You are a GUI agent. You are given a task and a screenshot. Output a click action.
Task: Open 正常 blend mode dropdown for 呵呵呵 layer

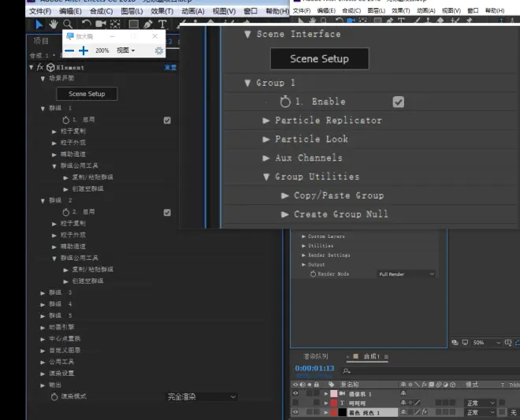480,403
